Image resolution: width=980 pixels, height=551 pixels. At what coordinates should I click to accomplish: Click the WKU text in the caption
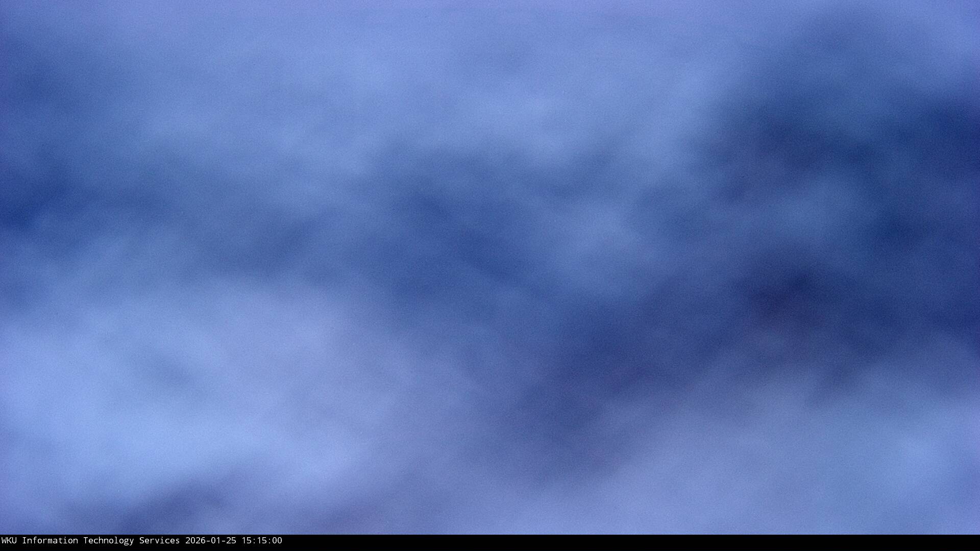(x=9, y=540)
